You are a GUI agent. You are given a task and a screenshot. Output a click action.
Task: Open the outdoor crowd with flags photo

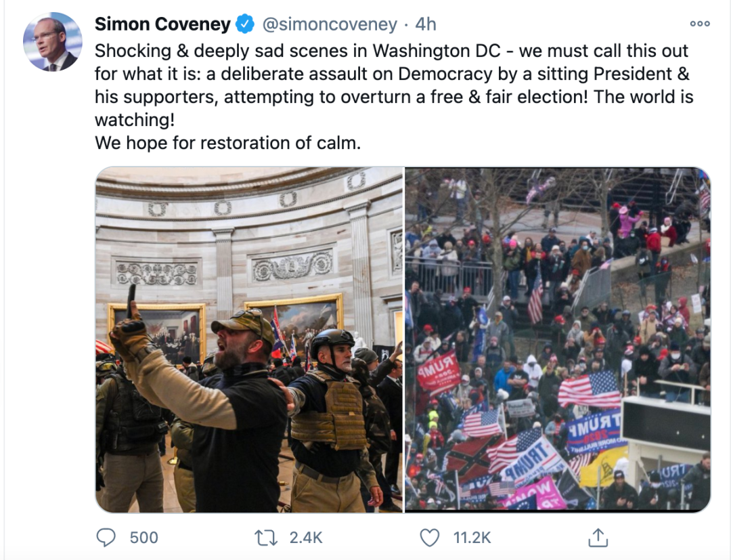pyautogui.click(x=558, y=339)
